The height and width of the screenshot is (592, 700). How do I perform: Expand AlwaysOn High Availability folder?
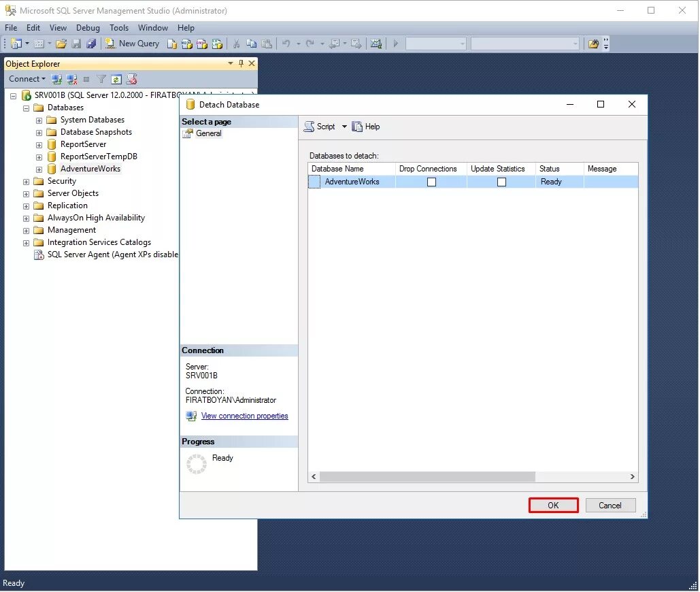tap(27, 219)
